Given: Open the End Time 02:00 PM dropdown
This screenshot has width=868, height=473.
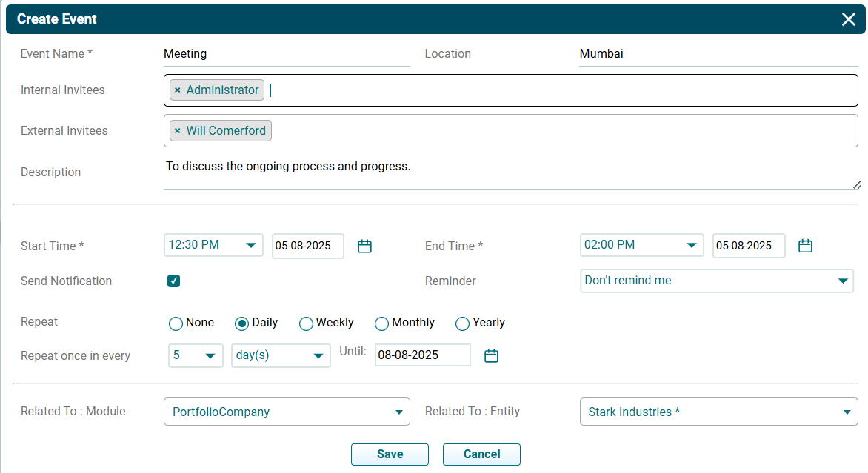Looking at the screenshot, I should [x=641, y=246].
